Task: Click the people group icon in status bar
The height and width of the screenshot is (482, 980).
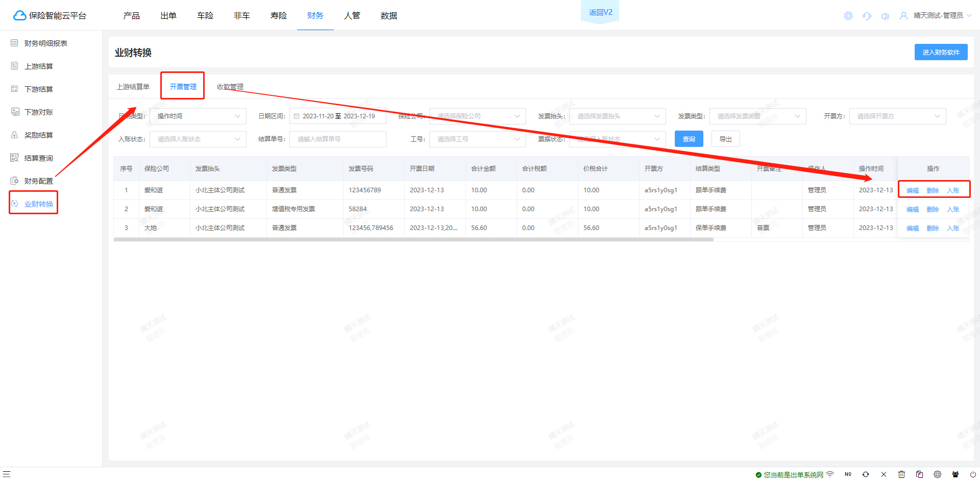Action: tap(955, 474)
